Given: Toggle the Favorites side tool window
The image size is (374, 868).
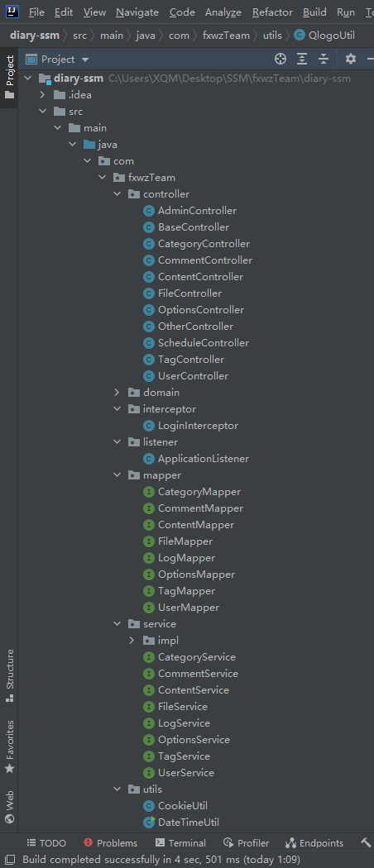Looking at the screenshot, I should pos(9,746).
